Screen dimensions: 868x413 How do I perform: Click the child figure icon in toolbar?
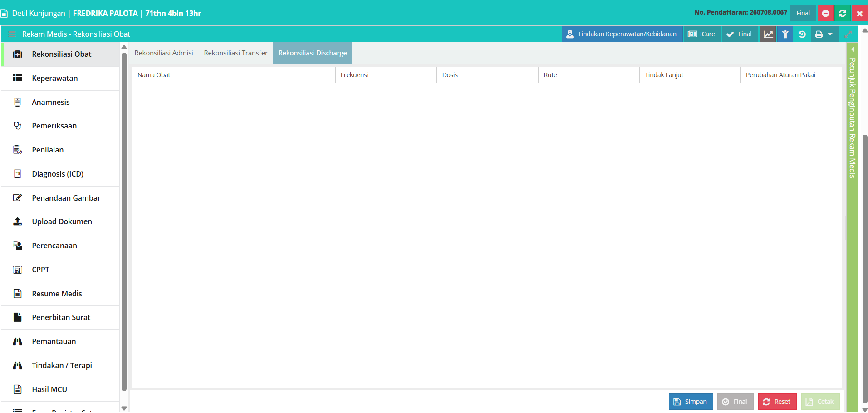[785, 34]
